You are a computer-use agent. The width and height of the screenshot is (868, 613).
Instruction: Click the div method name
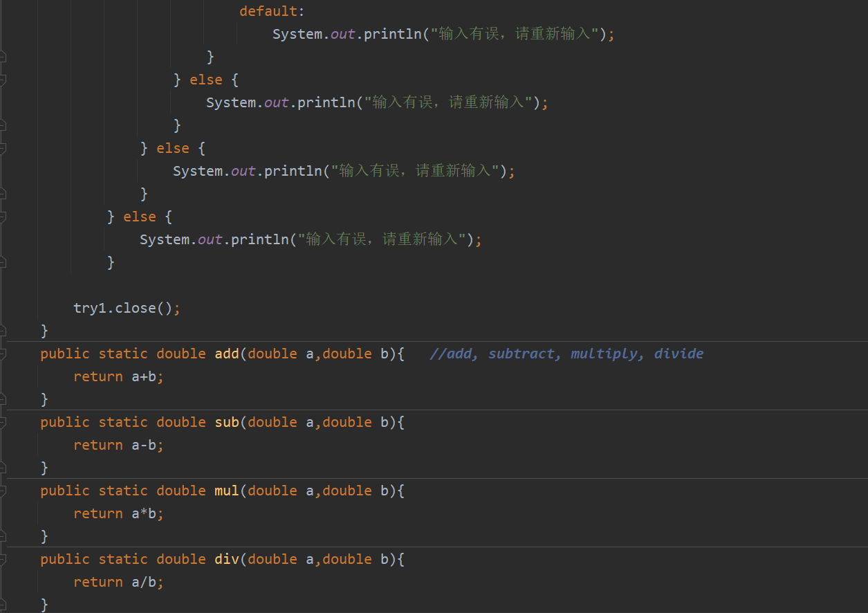coord(227,559)
